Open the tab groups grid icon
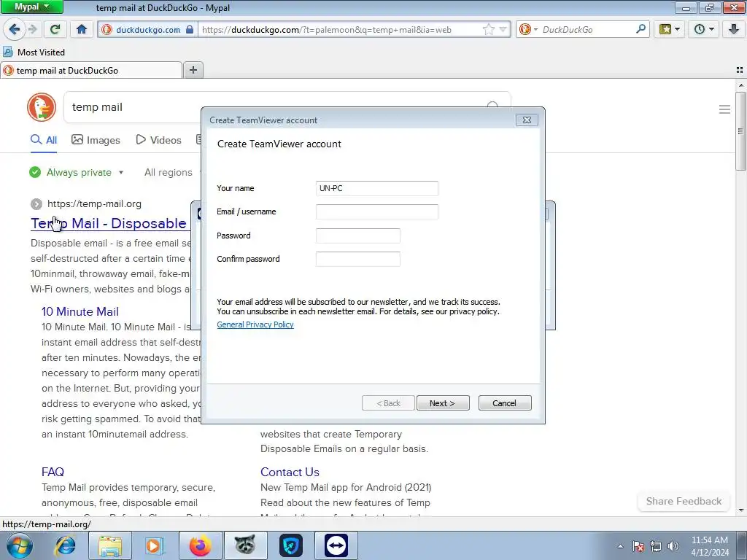Image resolution: width=747 pixels, height=560 pixels. [x=740, y=70]
